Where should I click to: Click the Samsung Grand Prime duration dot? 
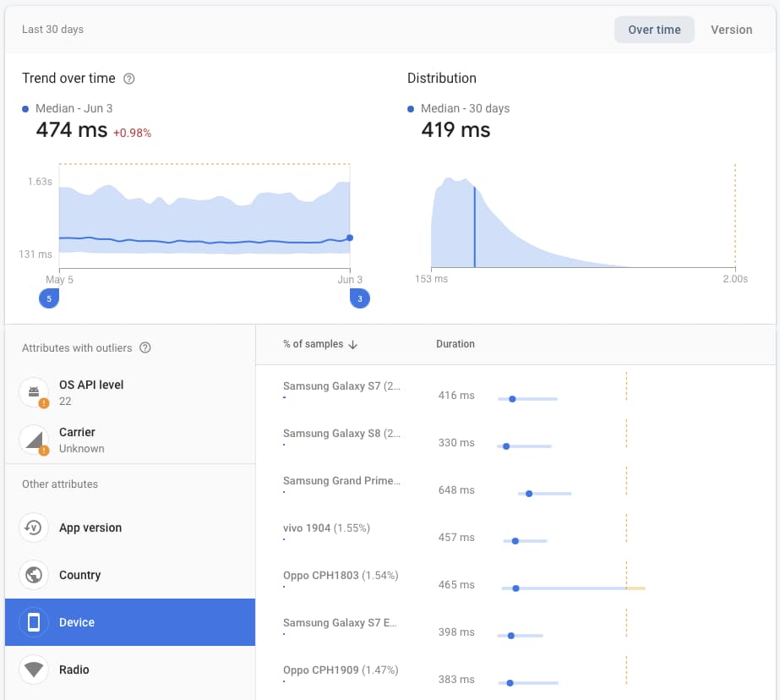529,494
